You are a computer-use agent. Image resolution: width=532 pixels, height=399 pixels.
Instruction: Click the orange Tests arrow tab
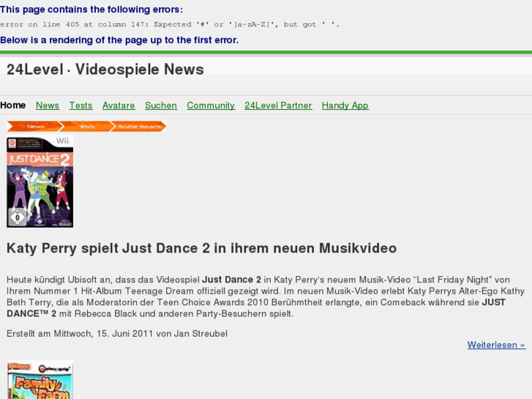click(x=86, y=127)
